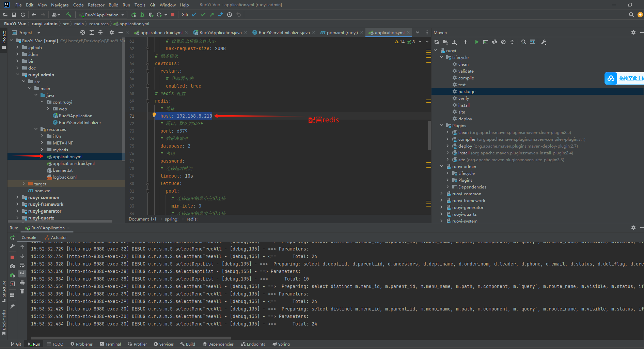
Task: Select the package lifecycle phase in Maven
Action: coord(467,91)
